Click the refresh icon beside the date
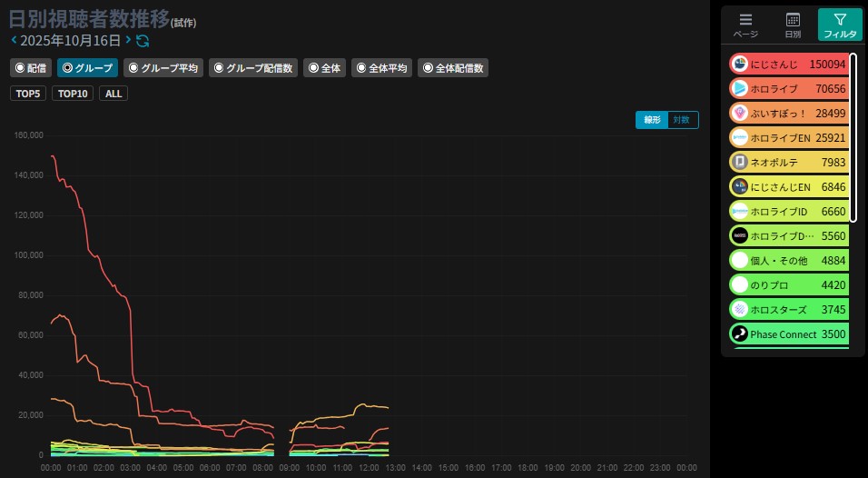The width and height of the screenshot is (868, 478). point(143,41)
